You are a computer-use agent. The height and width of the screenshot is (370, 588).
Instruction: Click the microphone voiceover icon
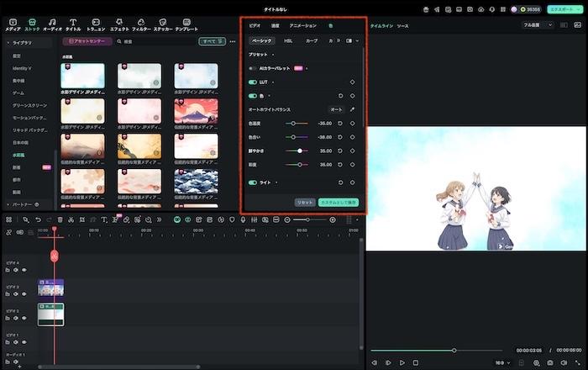(243, 220)
